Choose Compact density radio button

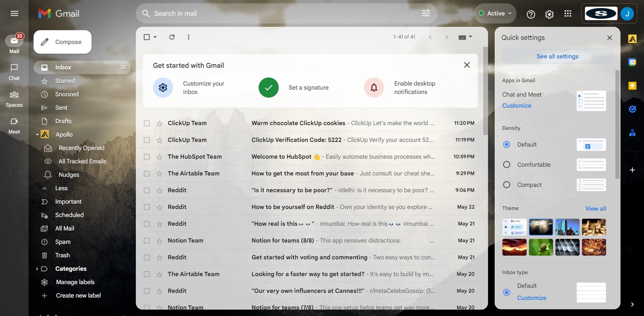click(x=506, y=185)
